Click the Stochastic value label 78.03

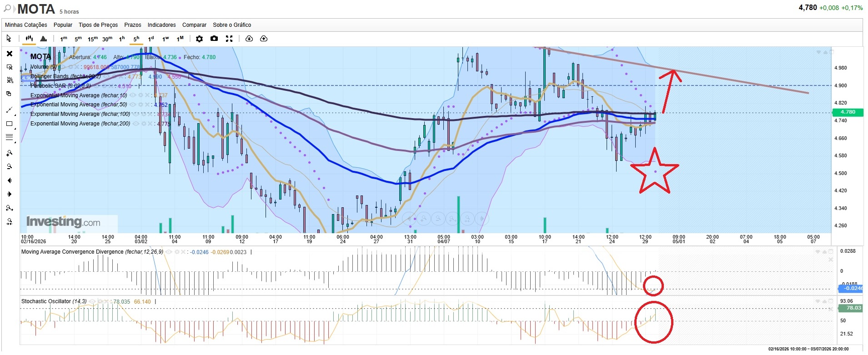coord(850,308)
